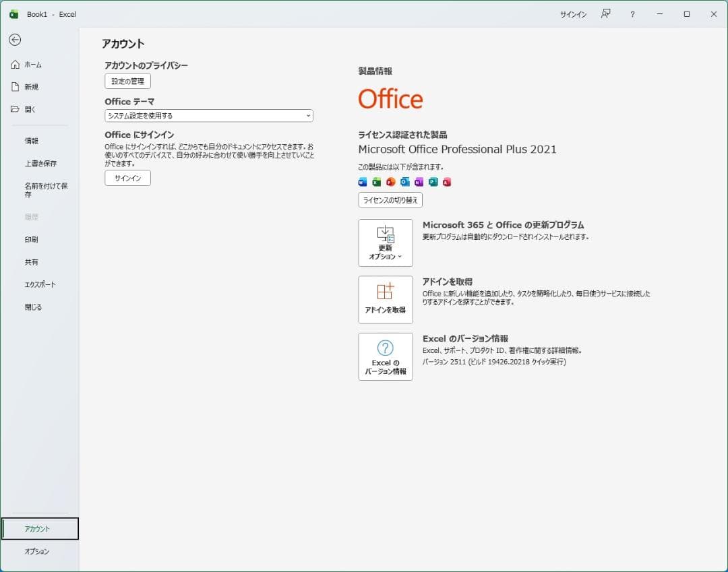Click the Access product icon

(446, 182)
